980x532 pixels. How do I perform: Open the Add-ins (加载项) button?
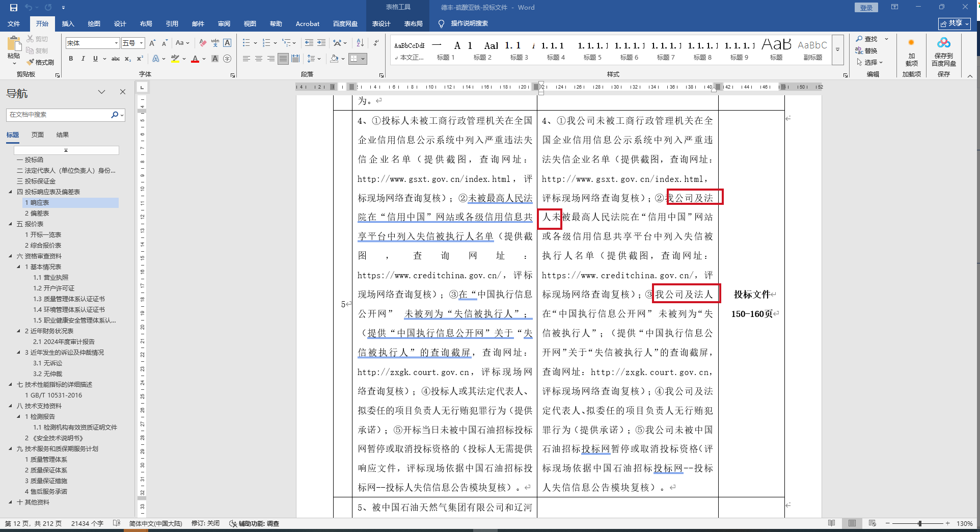click(911, 51)
